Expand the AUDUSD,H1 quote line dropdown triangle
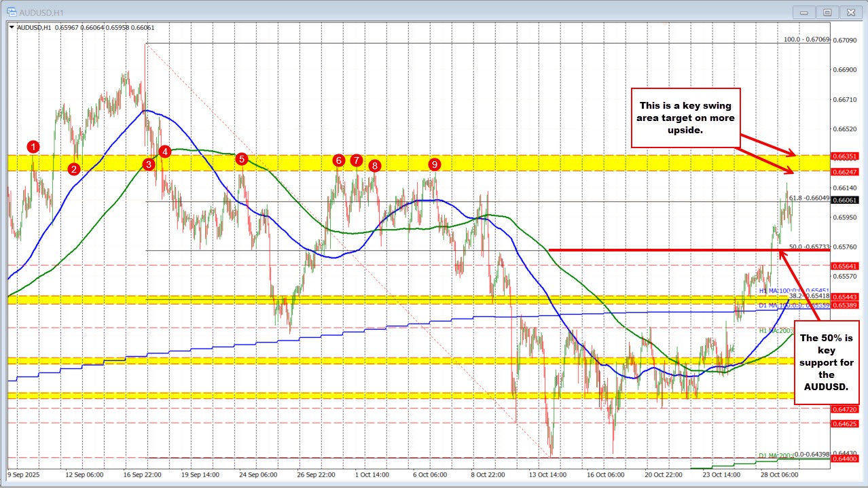Screen dimensions: 868x488 tap(12, 29)
